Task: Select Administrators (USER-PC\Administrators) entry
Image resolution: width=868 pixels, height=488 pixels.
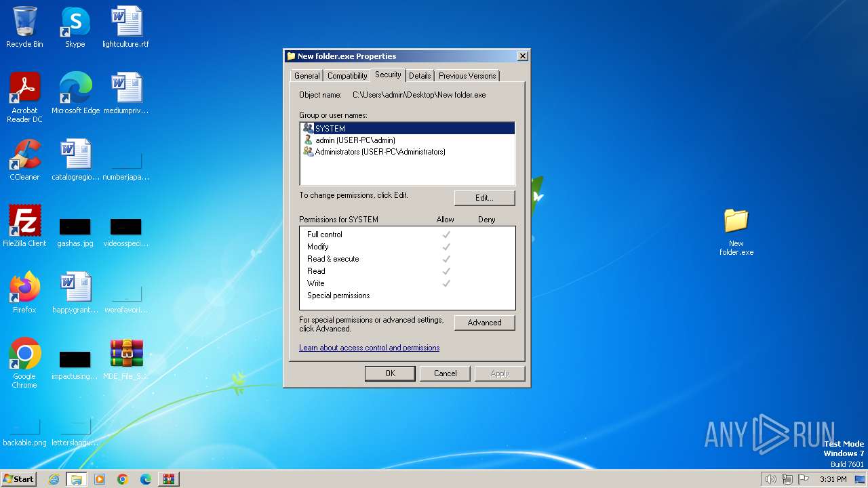Action: [408, 152]
